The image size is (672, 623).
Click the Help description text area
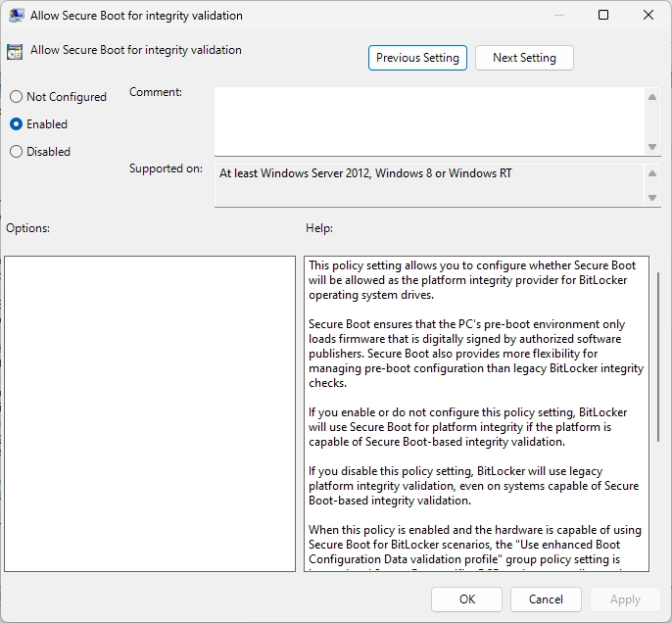coord(476,413)
